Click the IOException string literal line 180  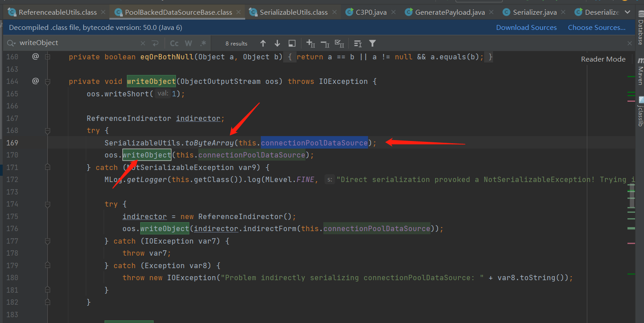point(352,277)
